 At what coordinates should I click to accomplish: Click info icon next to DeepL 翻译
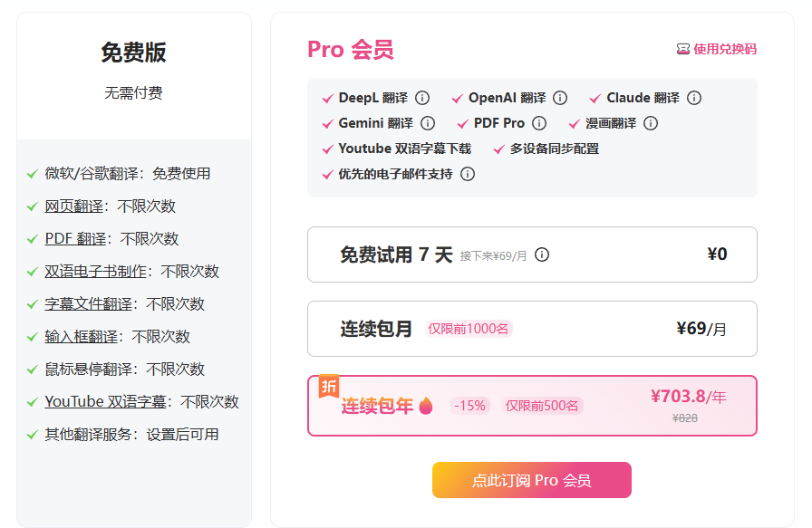[422, 98]
